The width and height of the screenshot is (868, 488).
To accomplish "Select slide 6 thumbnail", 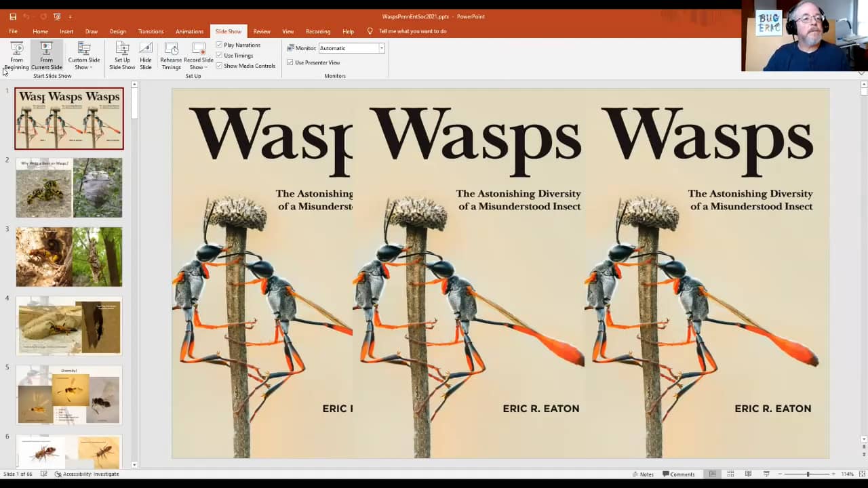I will coord(69,451).
